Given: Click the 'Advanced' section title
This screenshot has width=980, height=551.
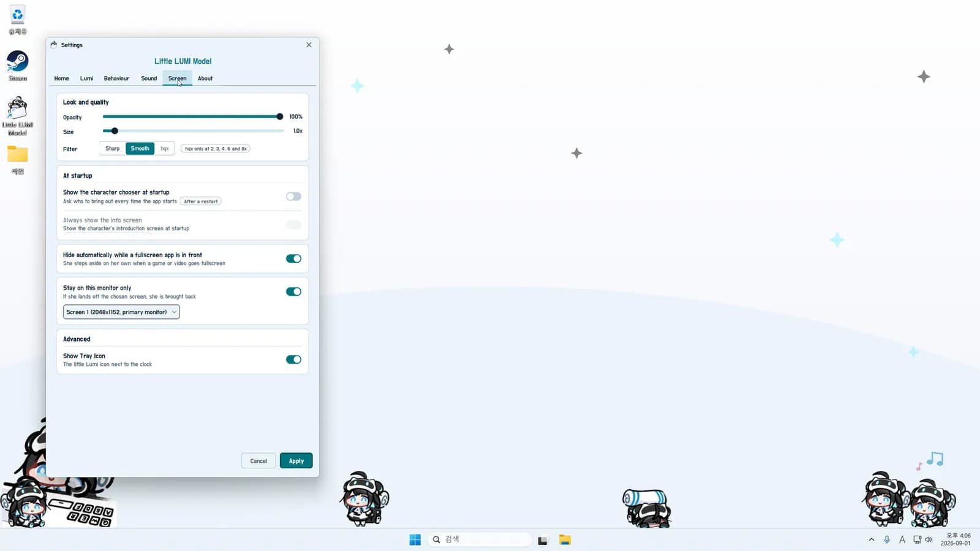Looking at the screenshot, I should (77, 339).
